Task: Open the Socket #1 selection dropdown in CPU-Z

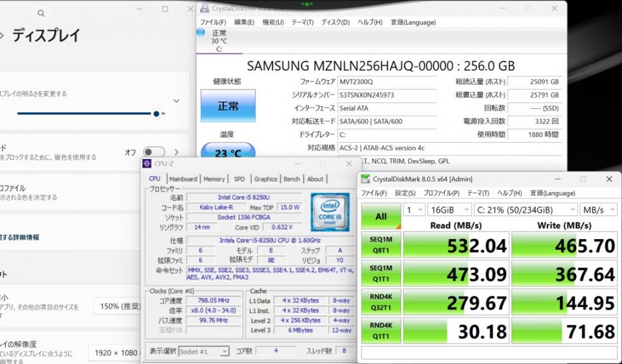Action: tap(203, 352)
